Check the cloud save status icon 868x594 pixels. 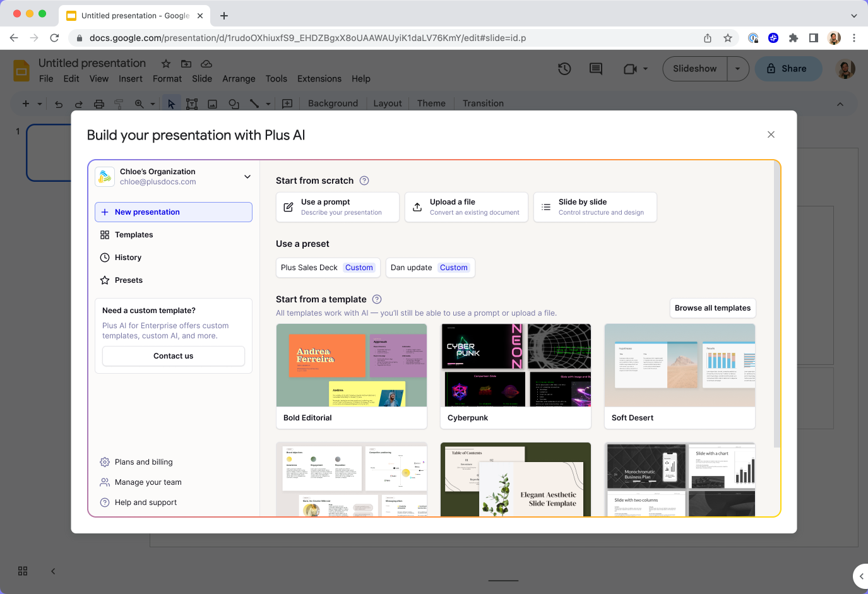[206, 64]
